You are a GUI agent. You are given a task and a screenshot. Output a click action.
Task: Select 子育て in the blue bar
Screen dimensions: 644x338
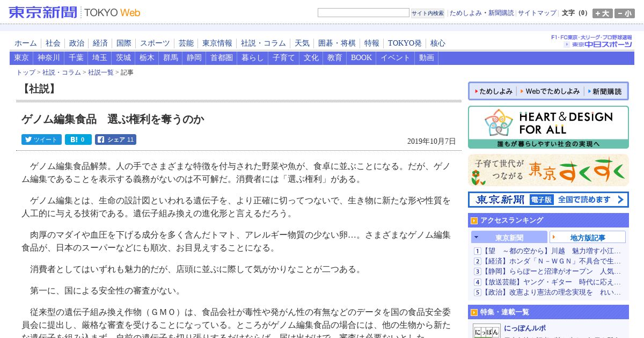pos(284,58)
